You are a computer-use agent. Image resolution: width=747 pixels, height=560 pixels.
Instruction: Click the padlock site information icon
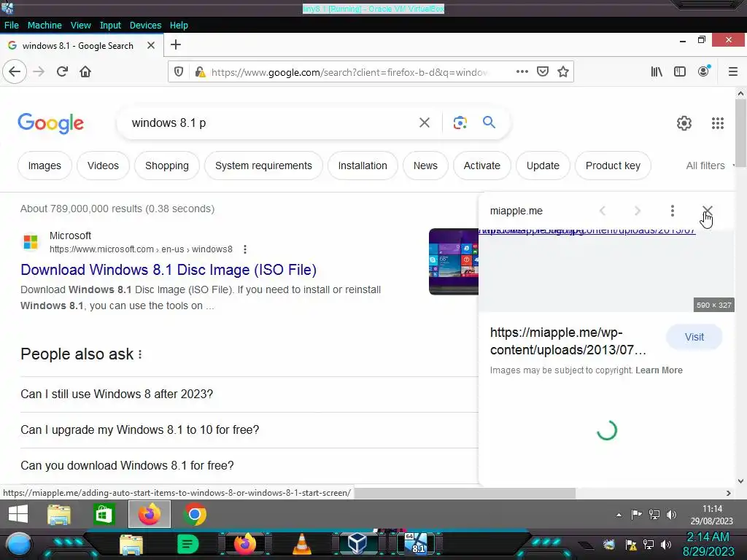200,72
